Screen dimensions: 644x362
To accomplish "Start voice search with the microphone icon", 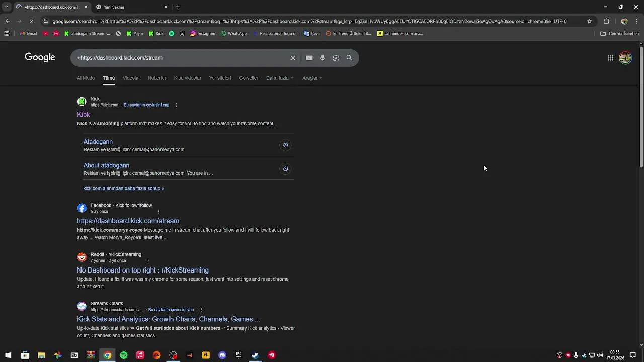I will coord(323,58).
